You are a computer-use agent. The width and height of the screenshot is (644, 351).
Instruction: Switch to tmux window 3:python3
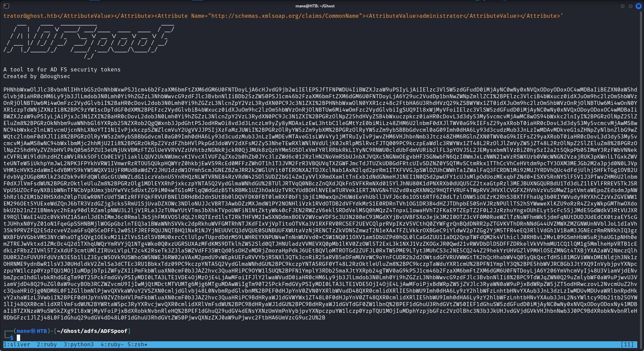tap(79, 344)
